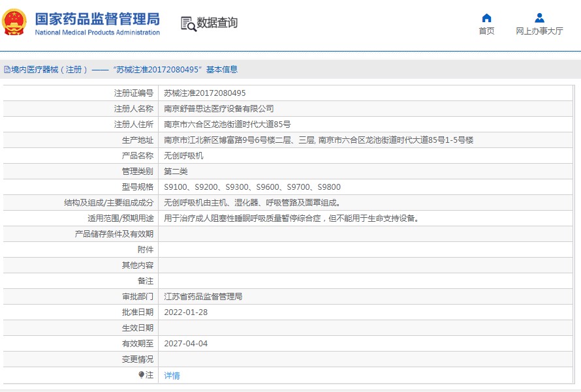Click the national emblem logo
The width and height of the screenshot is (581, 392).
tap(14, 22)
